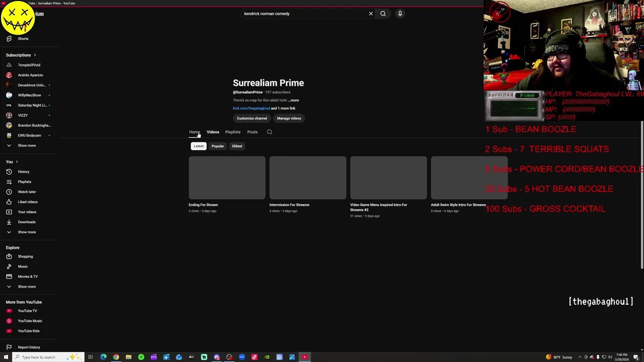Open Music under Explore
644x362 pixels.
click(x=23, y=266)
